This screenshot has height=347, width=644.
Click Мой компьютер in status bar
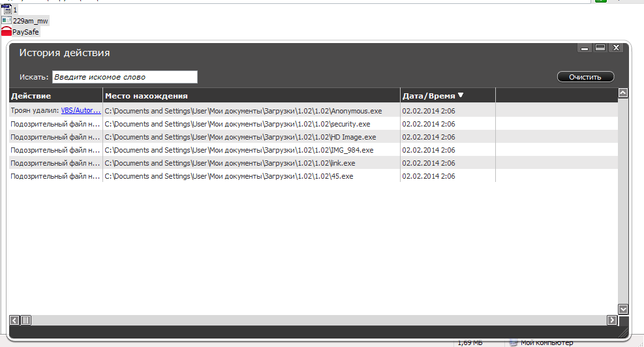coord(547,343)
